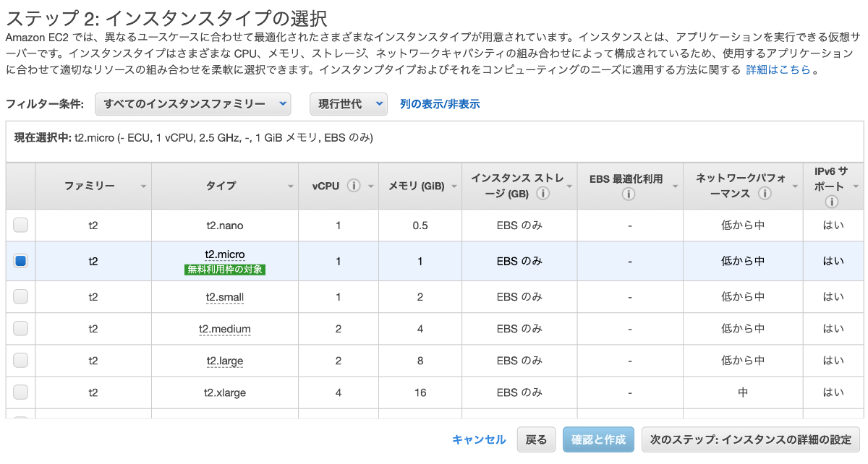Click はい in the t2.small row
This screenshot has height=464, width=868.
(833, 296)
